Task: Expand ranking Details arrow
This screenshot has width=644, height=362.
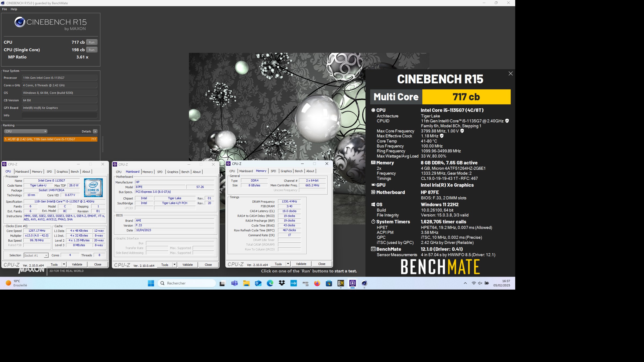Action: (95, 131)
